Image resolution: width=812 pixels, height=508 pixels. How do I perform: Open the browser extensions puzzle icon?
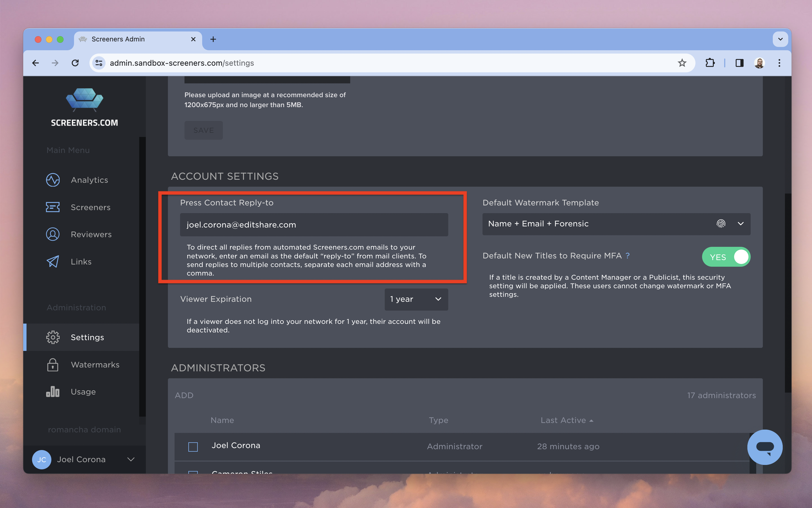710,63
